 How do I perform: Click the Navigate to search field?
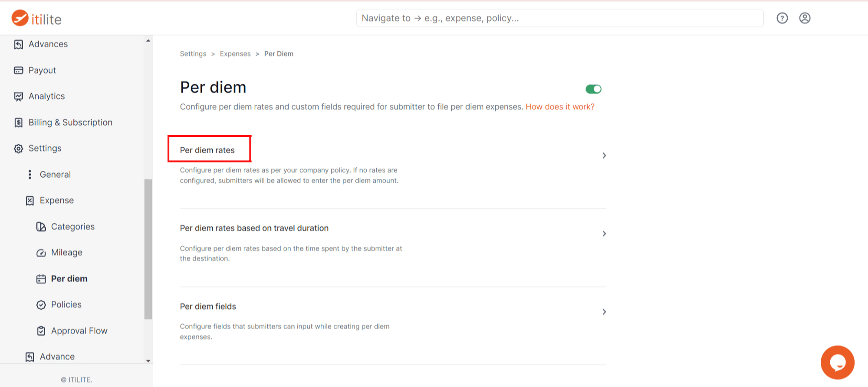[x=560, y=18]
